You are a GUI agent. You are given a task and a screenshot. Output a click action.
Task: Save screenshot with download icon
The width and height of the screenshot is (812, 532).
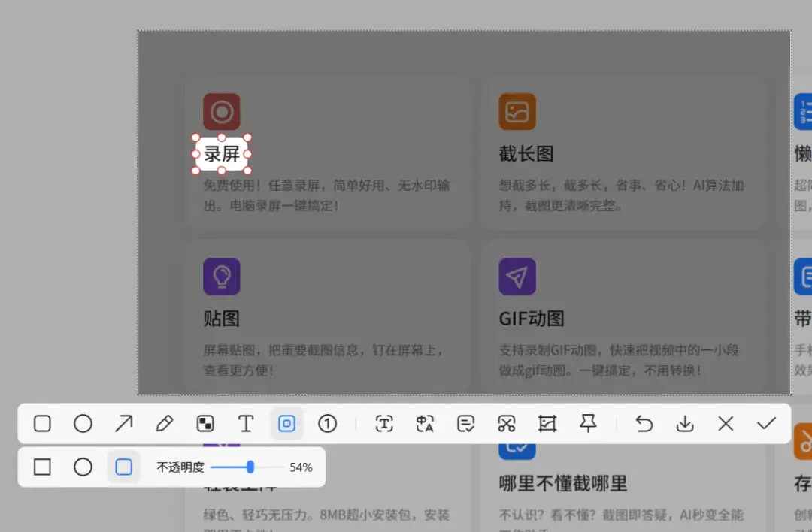point(685,424)
